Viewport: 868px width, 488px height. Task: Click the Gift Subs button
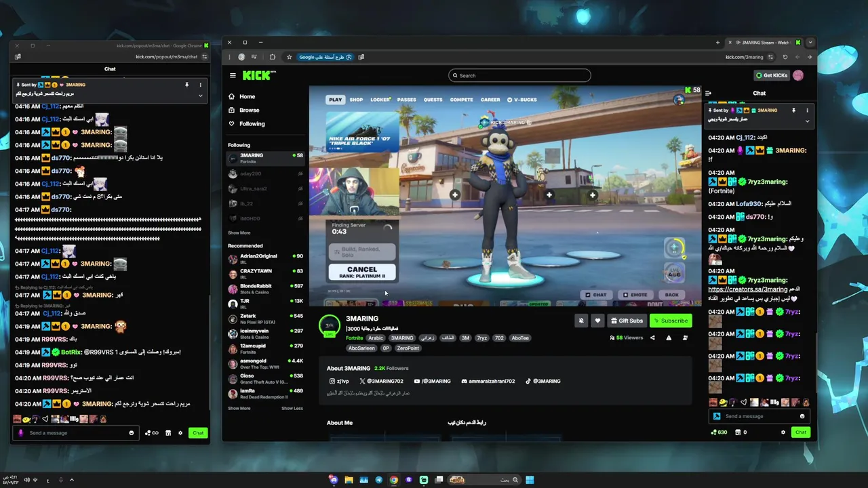[x=627, y=321]
